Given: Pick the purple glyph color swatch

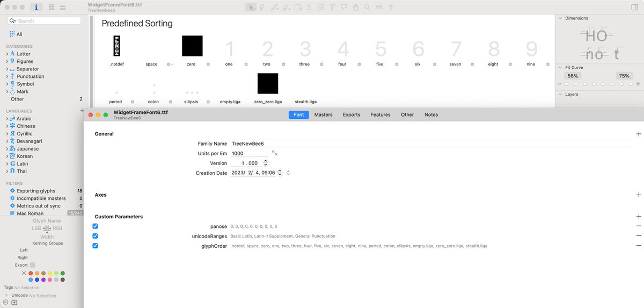Looking at the screenshot, I should tap(43, 280).
